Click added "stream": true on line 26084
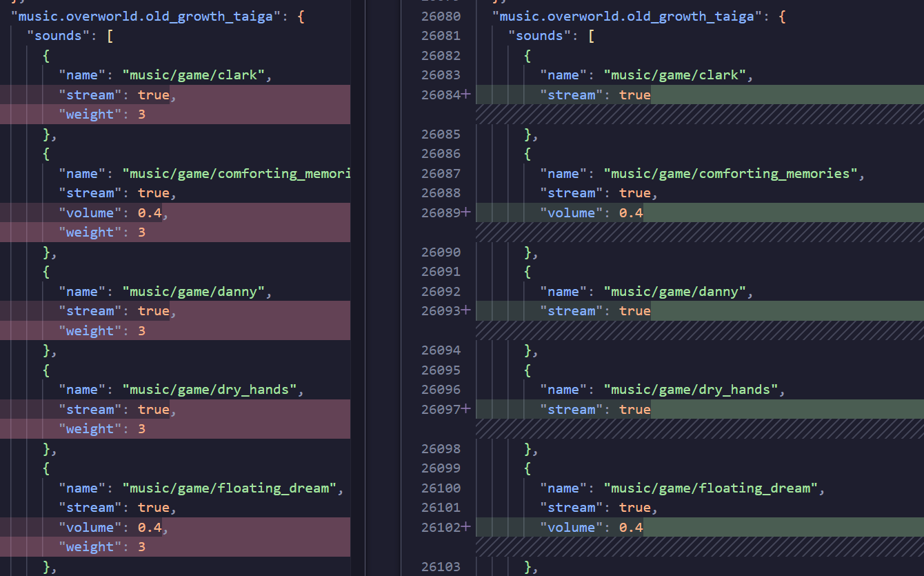The image size is (924, 576). 595,95
